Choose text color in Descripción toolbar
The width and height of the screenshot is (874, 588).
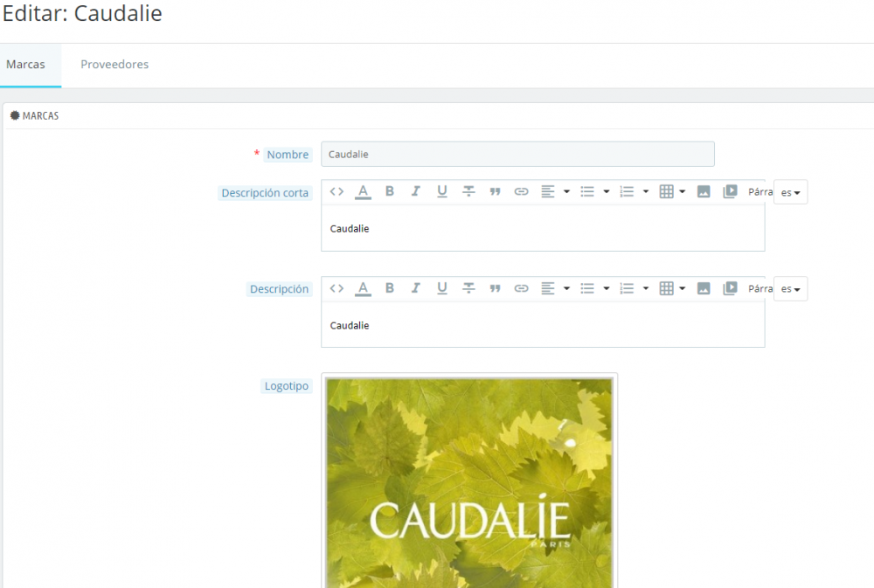pos(363,288)
